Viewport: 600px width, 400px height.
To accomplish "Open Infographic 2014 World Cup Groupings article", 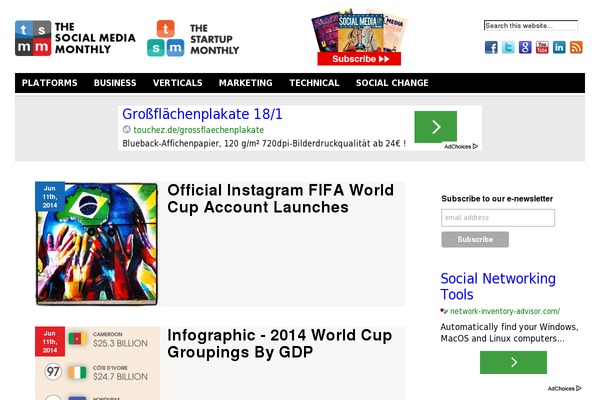I will [x=280, y=344].
